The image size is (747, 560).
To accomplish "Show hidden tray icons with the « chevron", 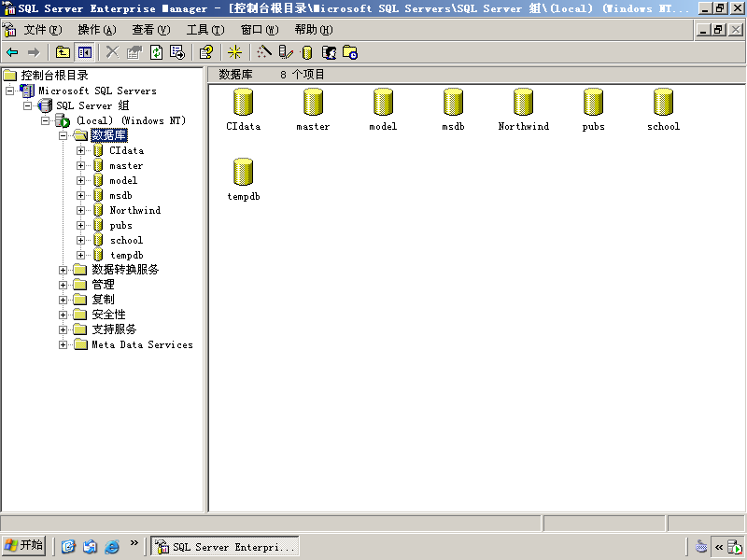I will coord(719,547).
